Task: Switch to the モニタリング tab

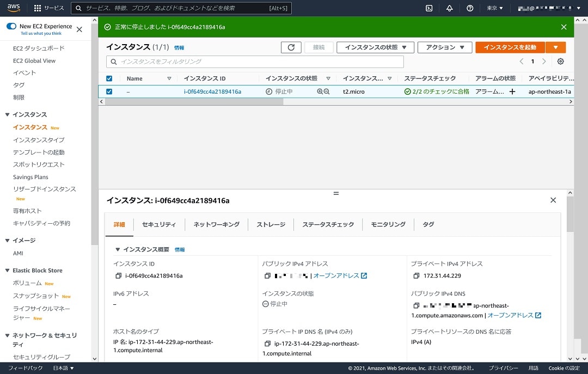Action: point(388,224)
